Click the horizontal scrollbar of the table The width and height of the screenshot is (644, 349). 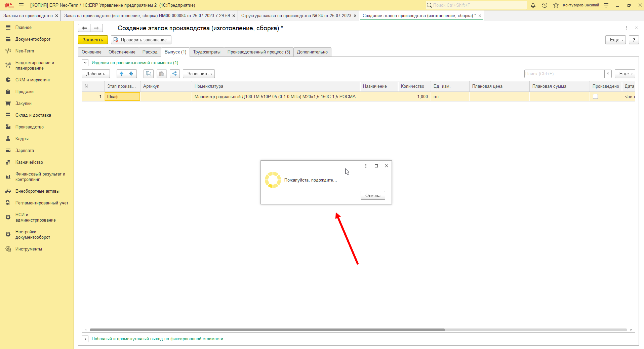267,330
